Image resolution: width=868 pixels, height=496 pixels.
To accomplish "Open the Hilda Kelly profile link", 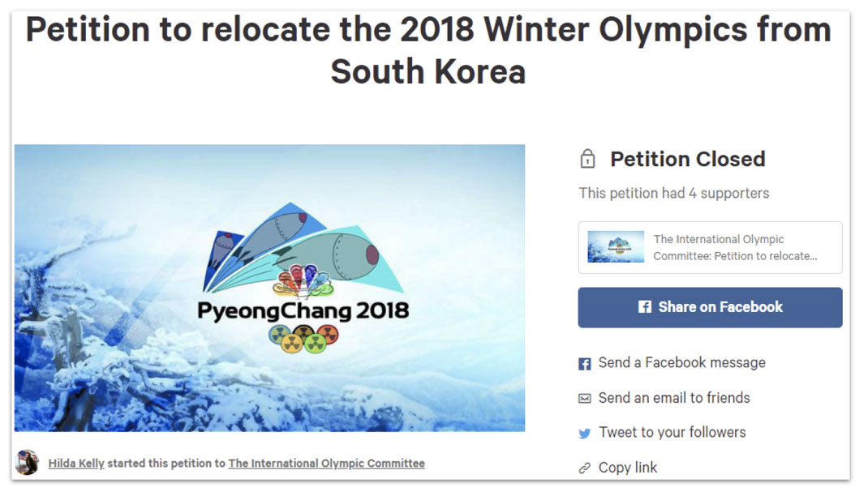I will [76, 464].
